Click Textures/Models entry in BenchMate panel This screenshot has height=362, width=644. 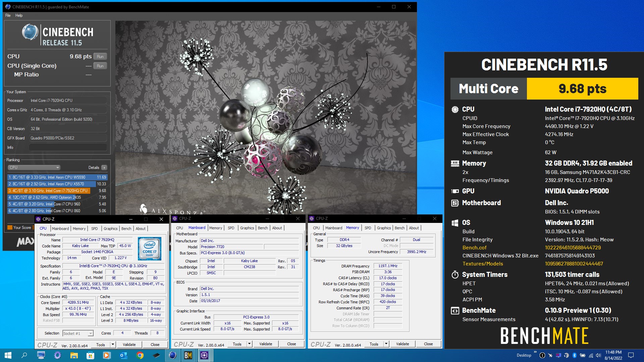point(483,264)
